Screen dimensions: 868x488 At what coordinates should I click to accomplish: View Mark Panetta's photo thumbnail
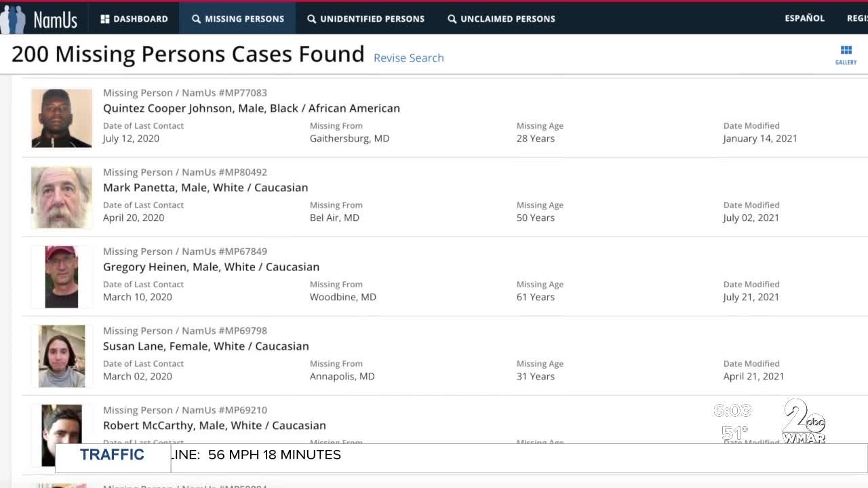62,197
